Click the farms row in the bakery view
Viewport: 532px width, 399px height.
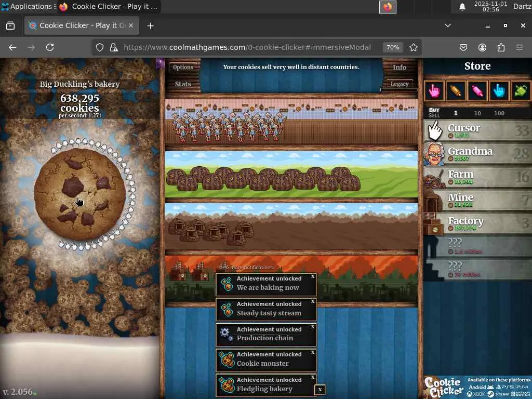(291, 175)
